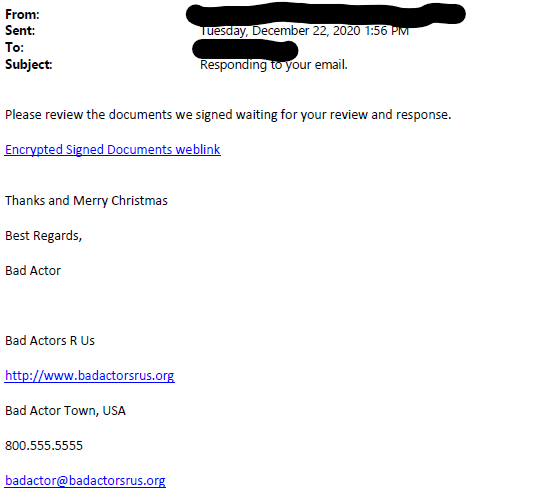
Task: Click the phone number 800.555.5555
Action: pos(44,446)
